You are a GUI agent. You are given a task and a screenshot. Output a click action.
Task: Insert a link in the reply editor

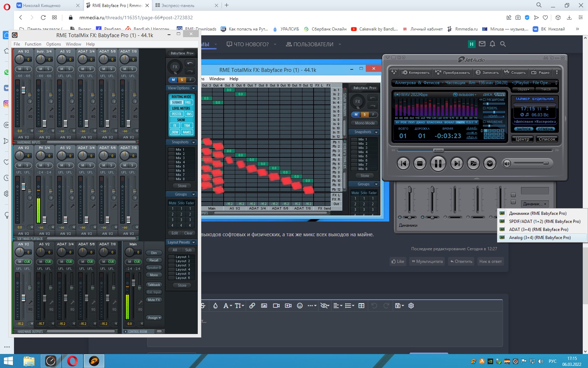252,306
